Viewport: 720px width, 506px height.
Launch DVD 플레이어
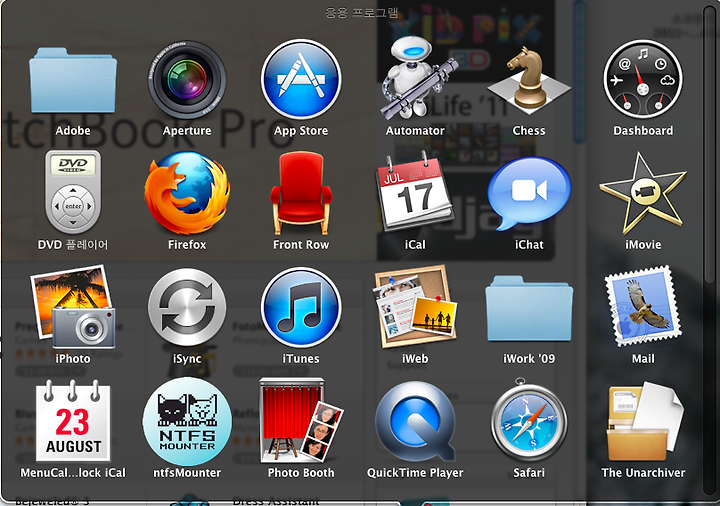[x=73, y=192]
